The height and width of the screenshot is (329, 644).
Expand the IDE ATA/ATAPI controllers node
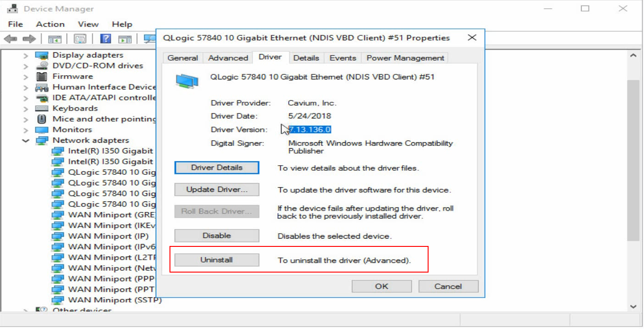click(26, 98)
